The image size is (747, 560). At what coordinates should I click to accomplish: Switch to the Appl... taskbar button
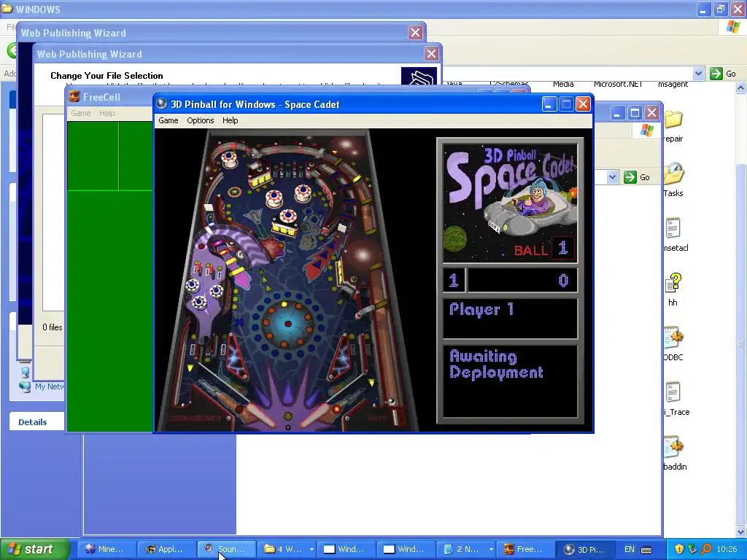[x=166, y=549]
